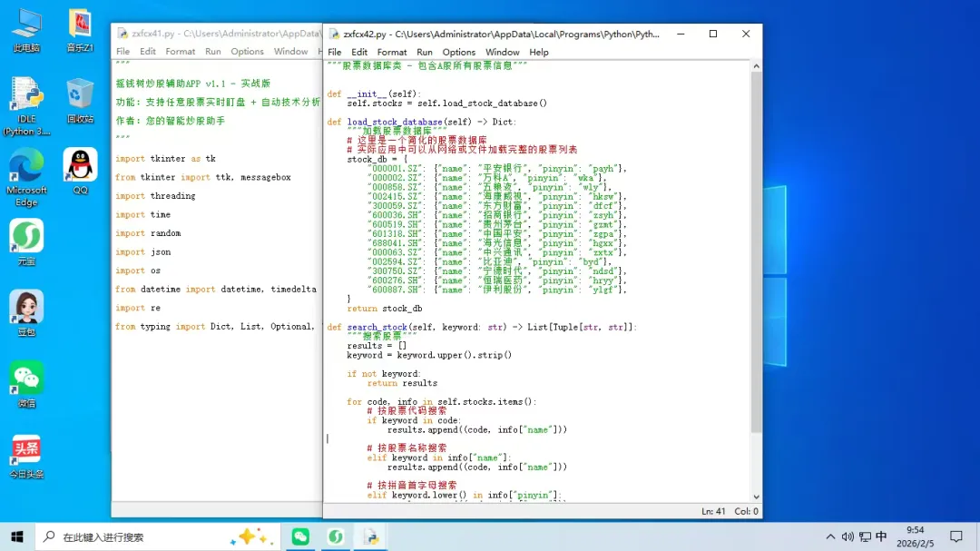Switch to Python IDLE taskbar icon

(371, 536)
